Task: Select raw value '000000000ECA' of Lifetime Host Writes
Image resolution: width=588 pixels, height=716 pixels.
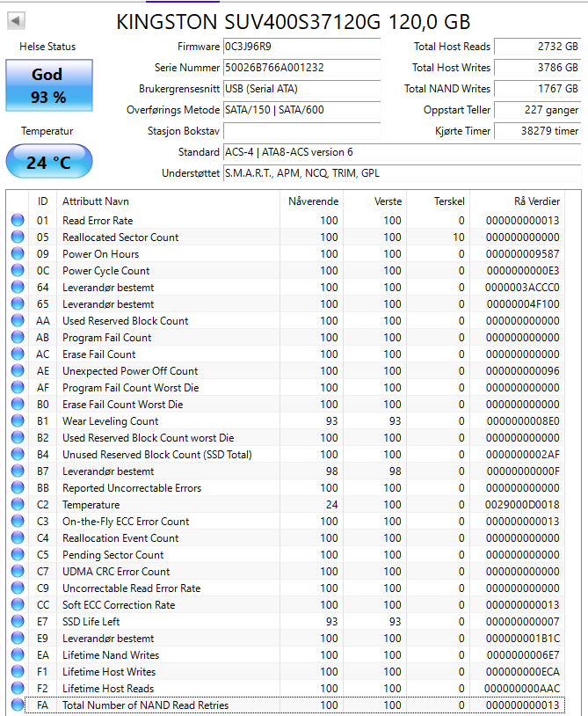Action: tap(522, 672)
